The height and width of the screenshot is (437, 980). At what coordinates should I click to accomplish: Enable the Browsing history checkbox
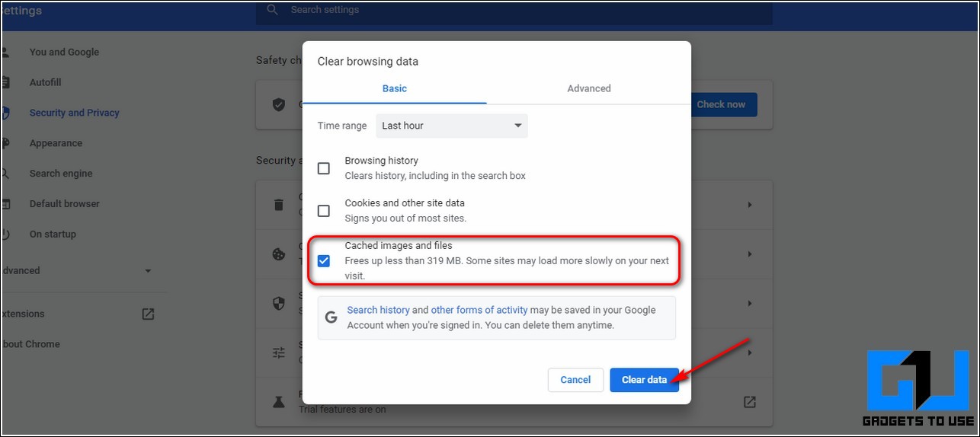(324, 168)
